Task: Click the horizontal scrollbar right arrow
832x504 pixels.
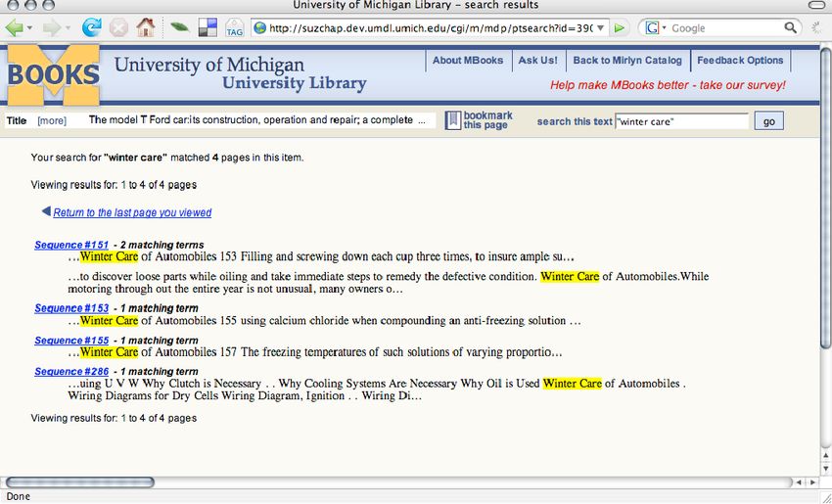Action: point(812,482)
